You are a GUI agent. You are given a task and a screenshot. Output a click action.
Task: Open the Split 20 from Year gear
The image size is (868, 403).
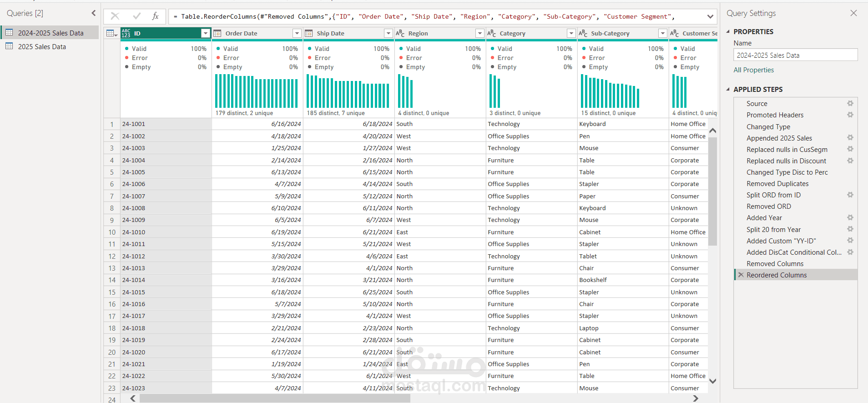coord(850,229)
